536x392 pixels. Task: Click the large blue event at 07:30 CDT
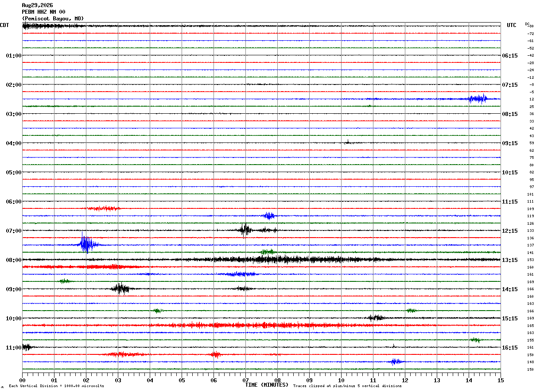tap(87, 244)
